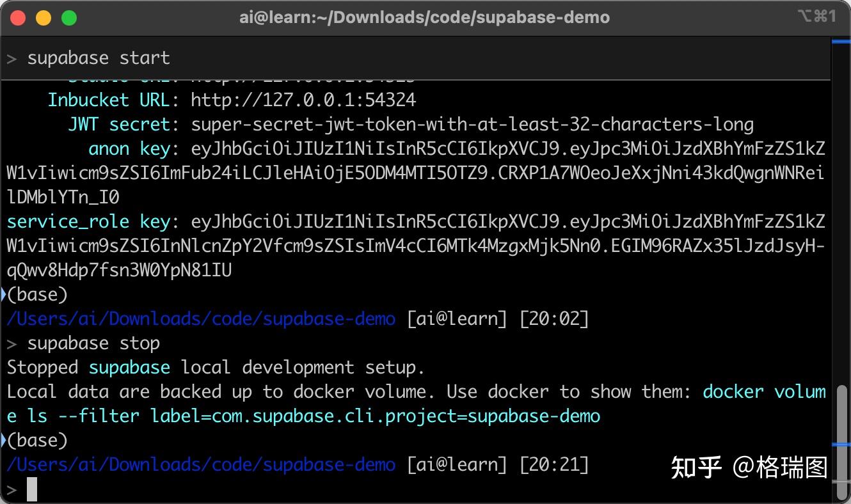Viewport: 851px width, 504px height.
Task: Click the "service_role key" label
Action: [88, 222]
